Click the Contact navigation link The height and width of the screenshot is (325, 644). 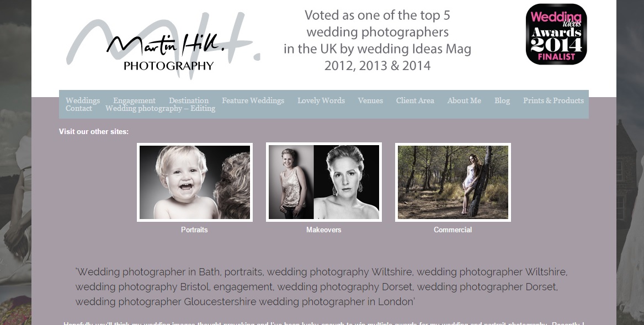[79, 109]
